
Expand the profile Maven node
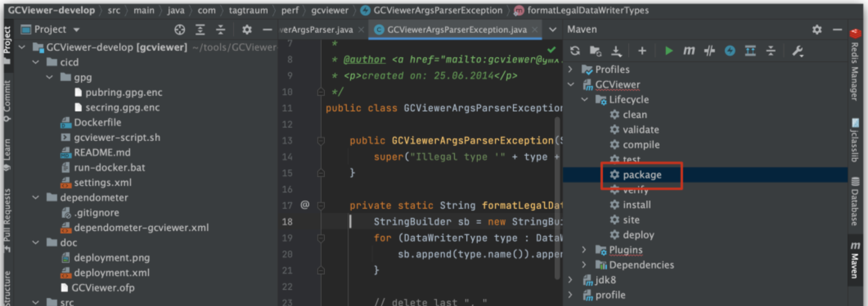tap(571, 295)
